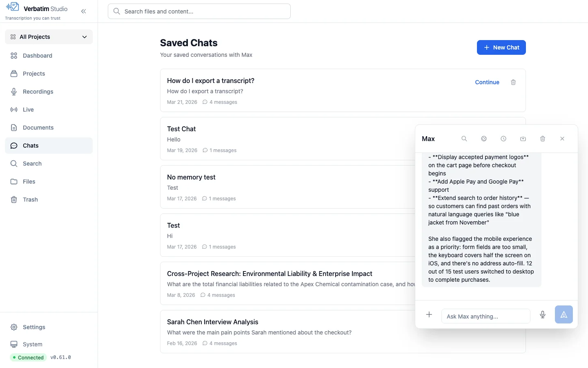Open chat history via the clock icon
Viewport: 588px width, 368px height.
pyautogui.click(x=503, y=139)
